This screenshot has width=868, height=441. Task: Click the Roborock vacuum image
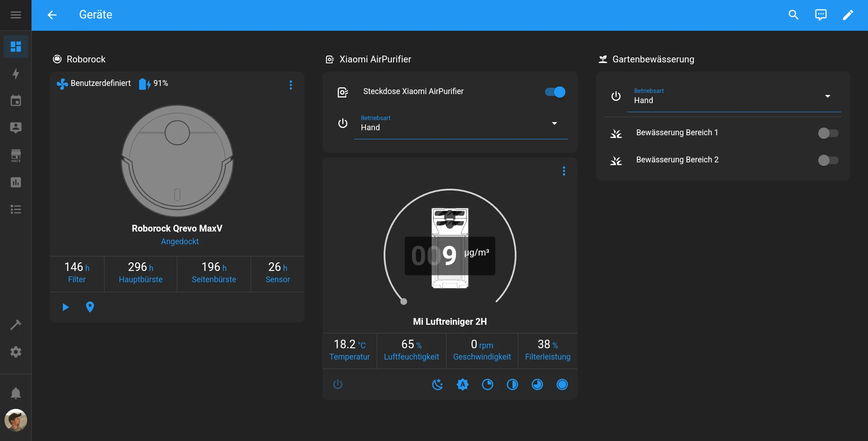(x=177, y=161)
